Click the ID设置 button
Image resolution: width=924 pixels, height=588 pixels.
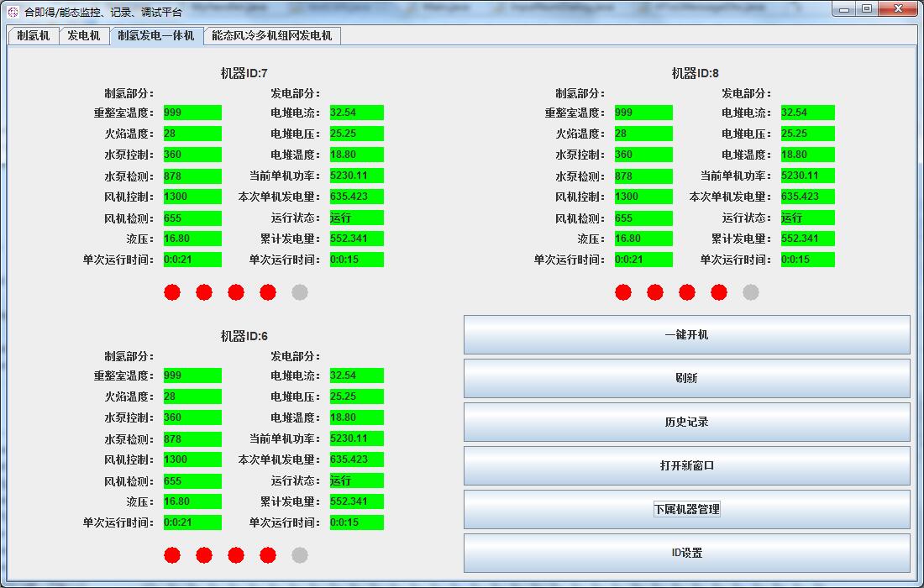click(686, 554)
